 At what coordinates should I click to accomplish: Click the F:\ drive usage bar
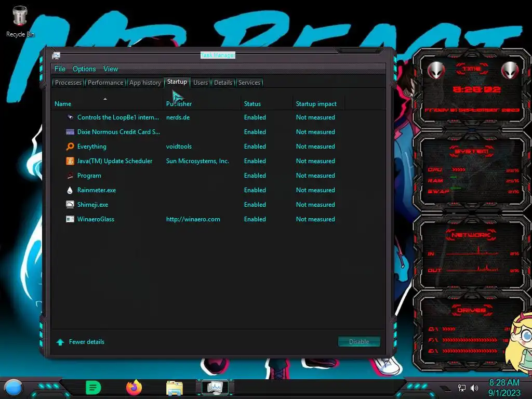[470, 340]
